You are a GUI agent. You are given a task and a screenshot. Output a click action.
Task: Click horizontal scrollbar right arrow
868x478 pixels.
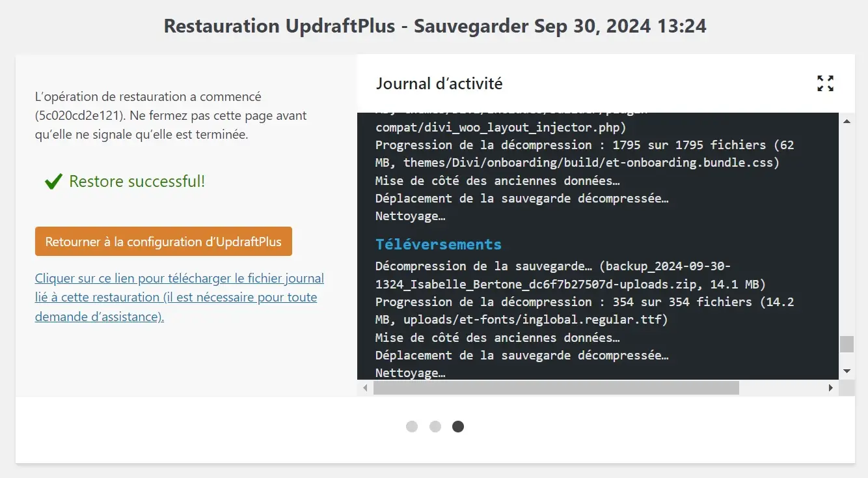pyautogui.click(x=830, y=387)
